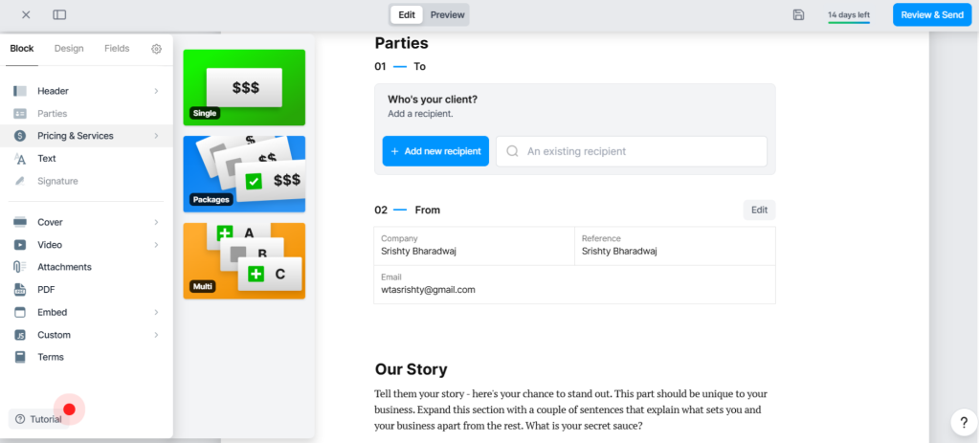Click the X close editor icon
The height and width of the screenshot is (443, 980).
click(26, 14)
